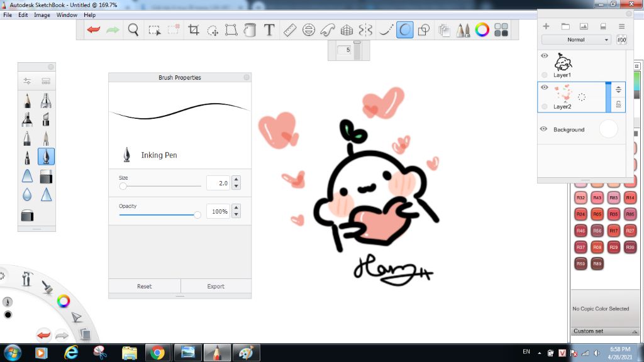Toggle the Steady Stroke tool
This screenshot has height=362, width=644.
[x=386, y=30]
